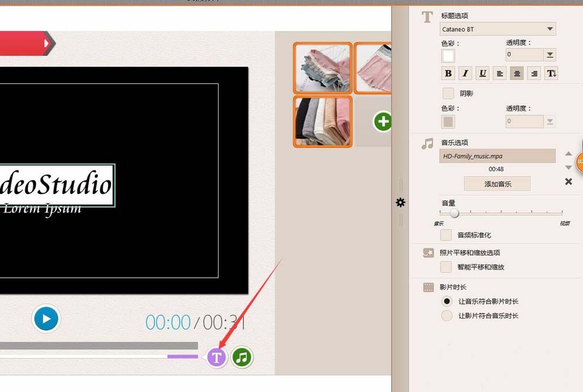Click the movie duration film icon
The width and height of the screenshot is (583, 392).
coord(429,287)
